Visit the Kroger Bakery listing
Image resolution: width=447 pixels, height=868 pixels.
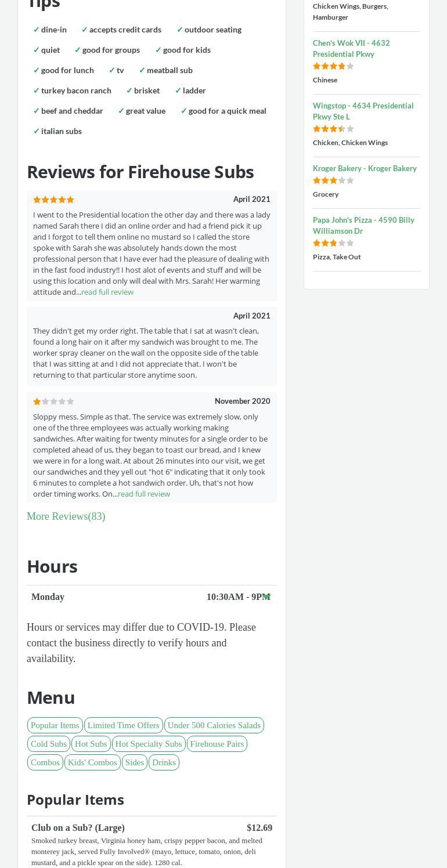[365, 168]
